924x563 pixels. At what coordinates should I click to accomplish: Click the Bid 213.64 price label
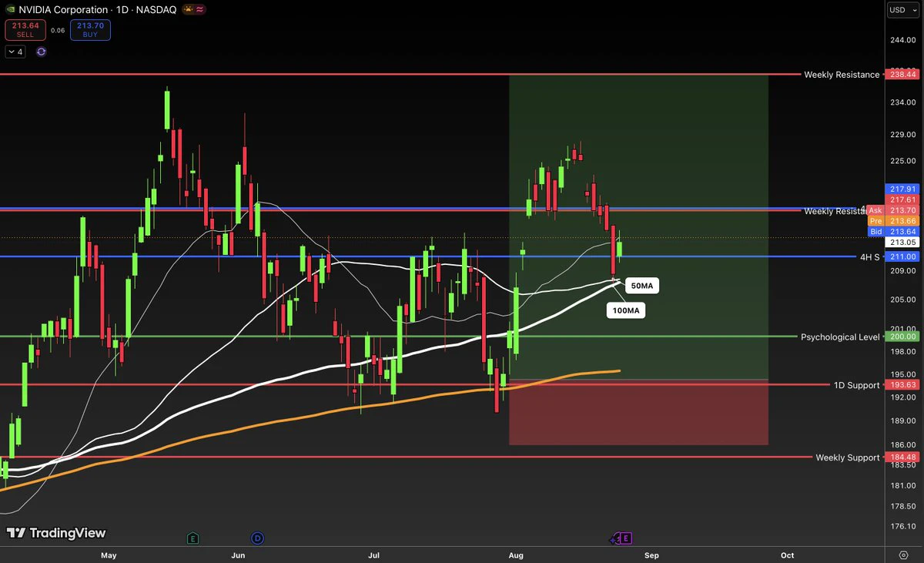pyautogui.click(x=893, y=231)
